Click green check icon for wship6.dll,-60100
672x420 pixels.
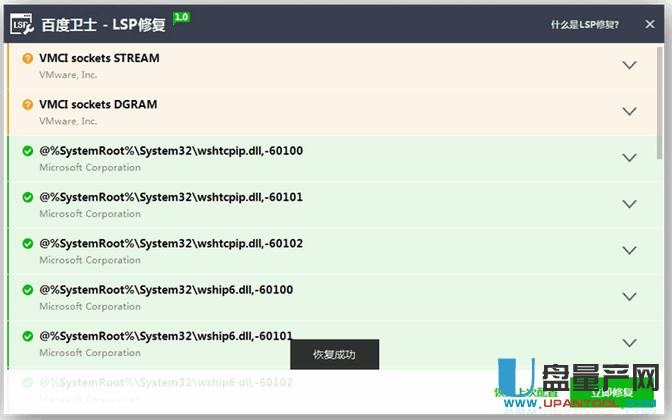[x=28, y=290]
